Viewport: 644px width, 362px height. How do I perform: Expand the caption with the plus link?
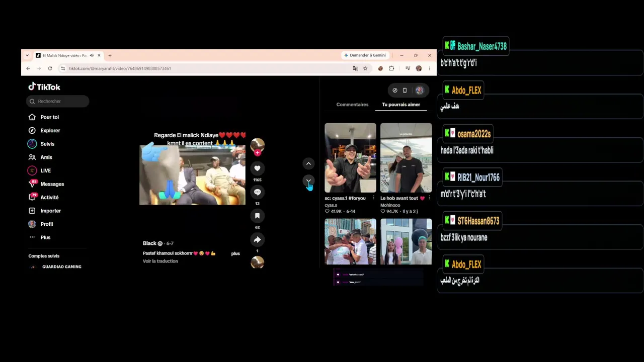point(235,253)
